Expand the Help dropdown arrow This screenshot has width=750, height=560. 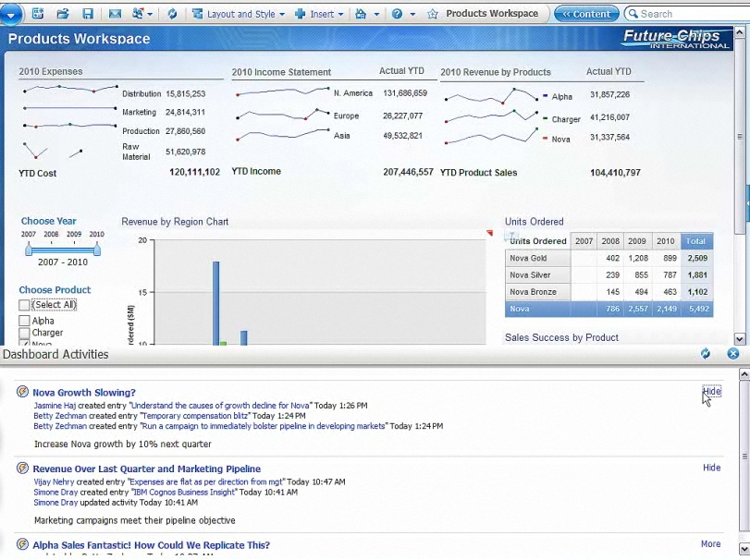[x=412, y=15]
